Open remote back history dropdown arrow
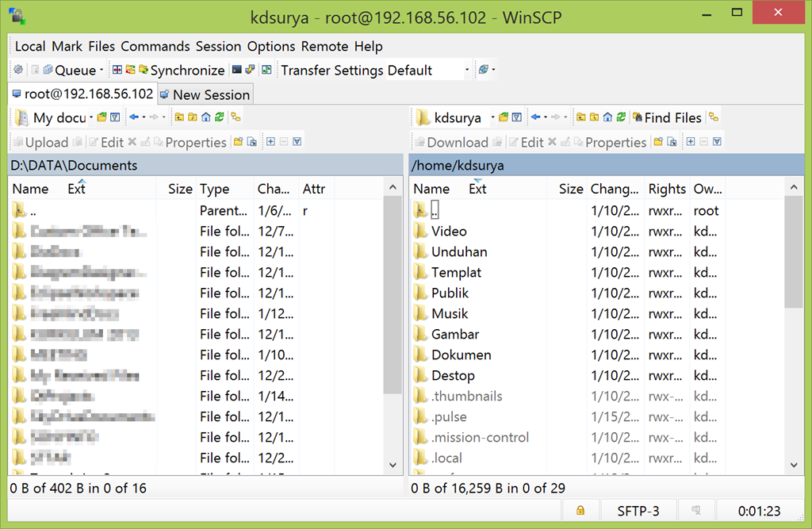The image size is (812, 529). click(546, 117)
